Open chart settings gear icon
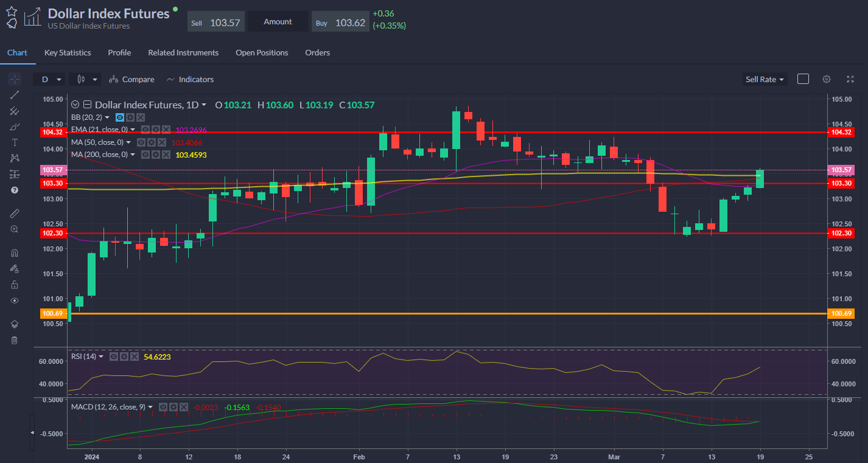 click(x=827, y=79)
